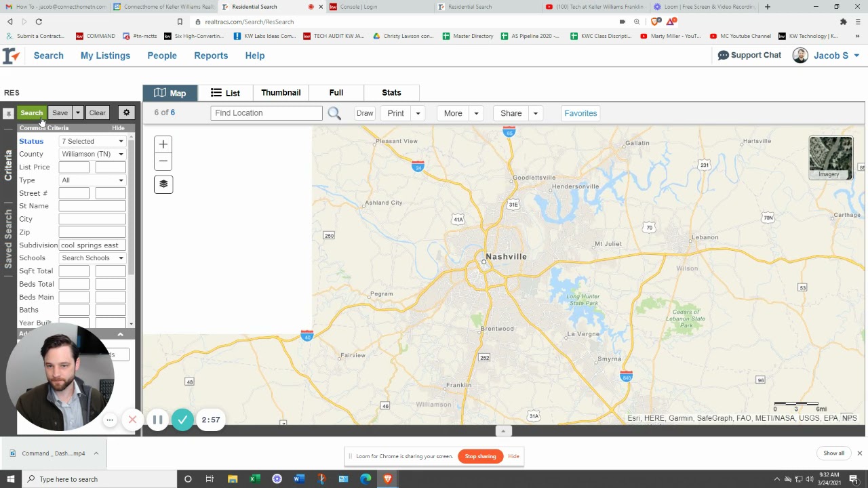Open the Help menu
The image size is (868, 488).
click(255, 56)
